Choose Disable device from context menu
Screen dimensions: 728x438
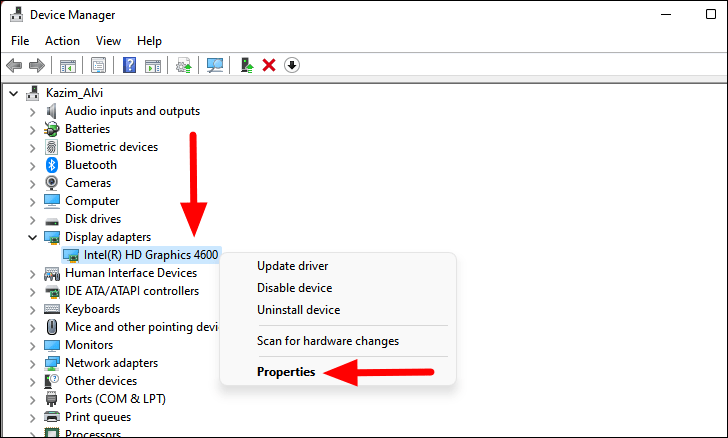click(x=294, y=288)
